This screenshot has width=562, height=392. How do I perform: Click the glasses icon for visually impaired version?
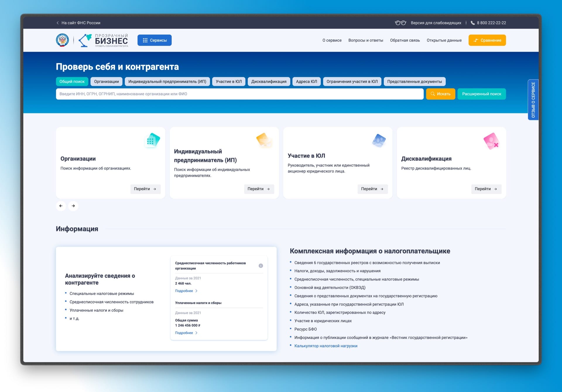point(400,23)
